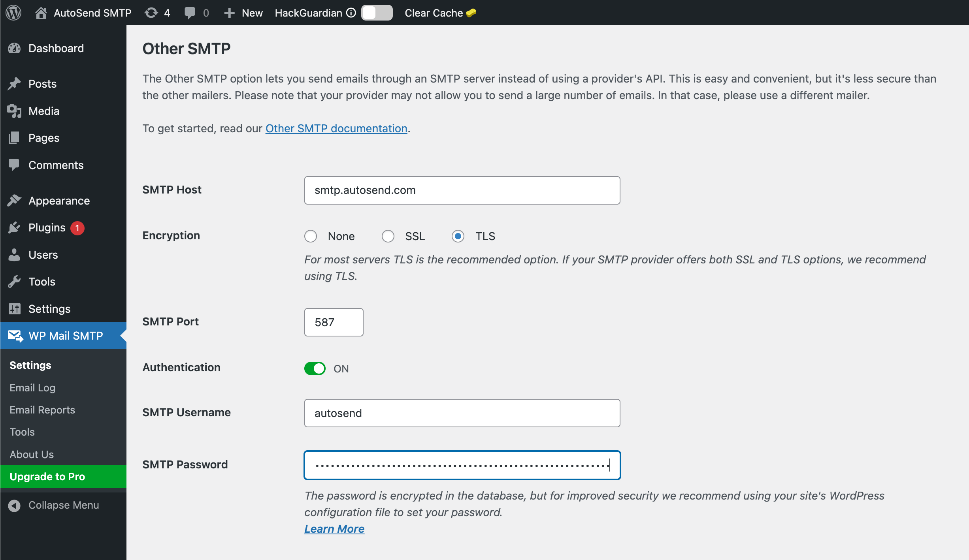This screenshot has height=560, width=969.
Task: Go to the About Us page
Action: tap(32, 454)
